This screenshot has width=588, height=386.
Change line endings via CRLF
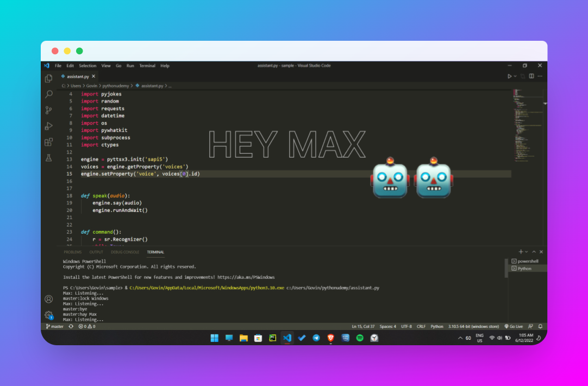[421, 326]
